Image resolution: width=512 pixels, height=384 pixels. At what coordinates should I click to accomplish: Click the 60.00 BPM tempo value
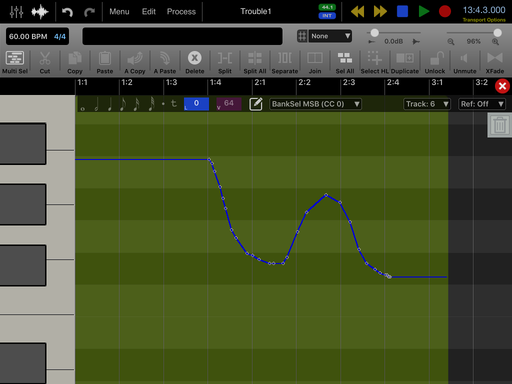click(28, 36)
